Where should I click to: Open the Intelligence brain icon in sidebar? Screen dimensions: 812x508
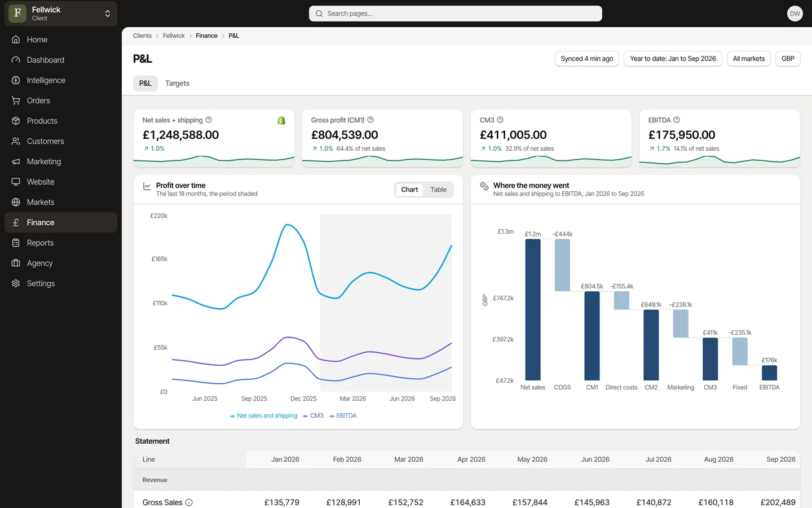click(16, 80)
